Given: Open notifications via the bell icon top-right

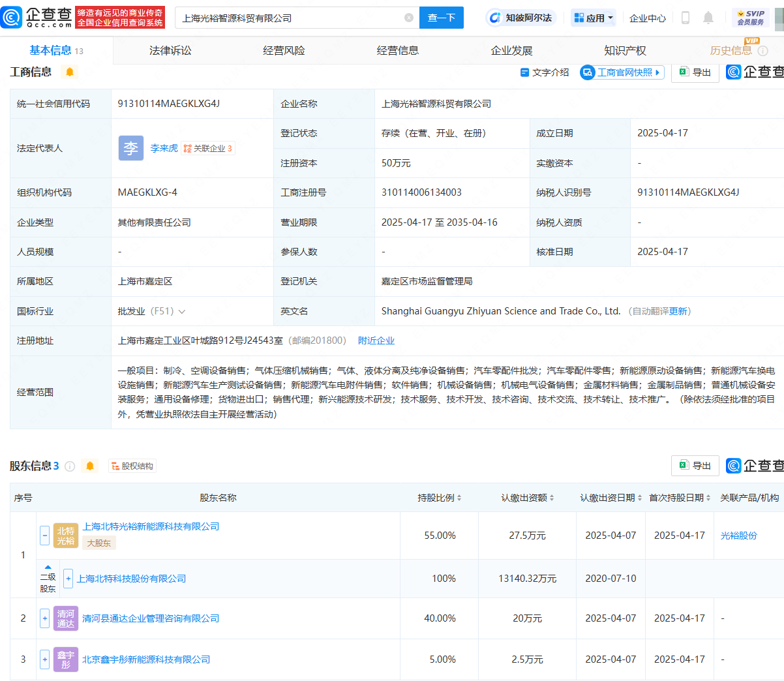Looking at the screenshot, I should point(708,18).
